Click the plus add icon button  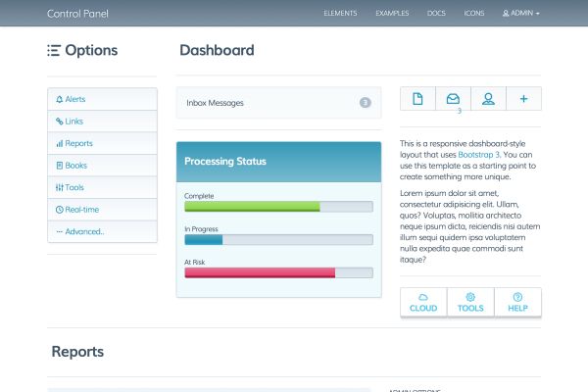tap(524, 99)
